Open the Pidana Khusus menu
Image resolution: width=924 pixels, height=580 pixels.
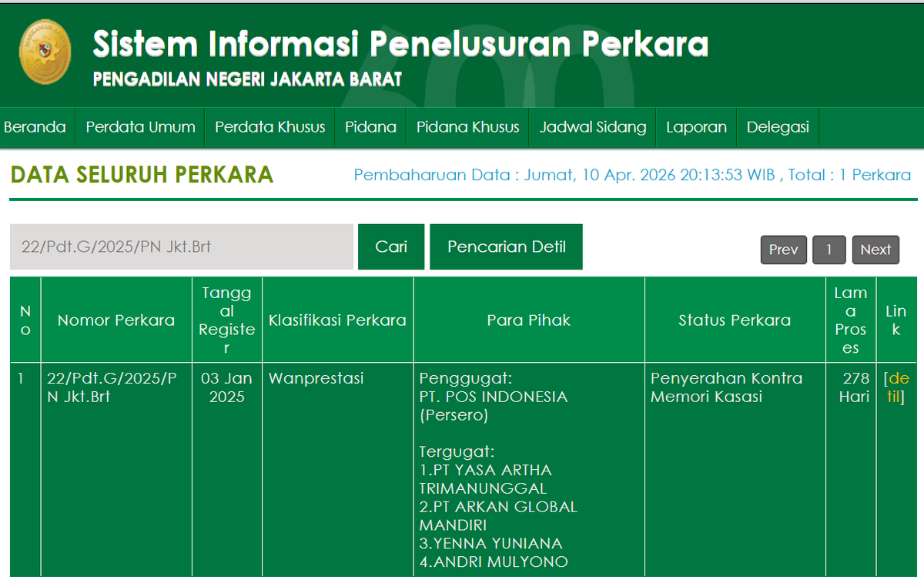[468, 127]
